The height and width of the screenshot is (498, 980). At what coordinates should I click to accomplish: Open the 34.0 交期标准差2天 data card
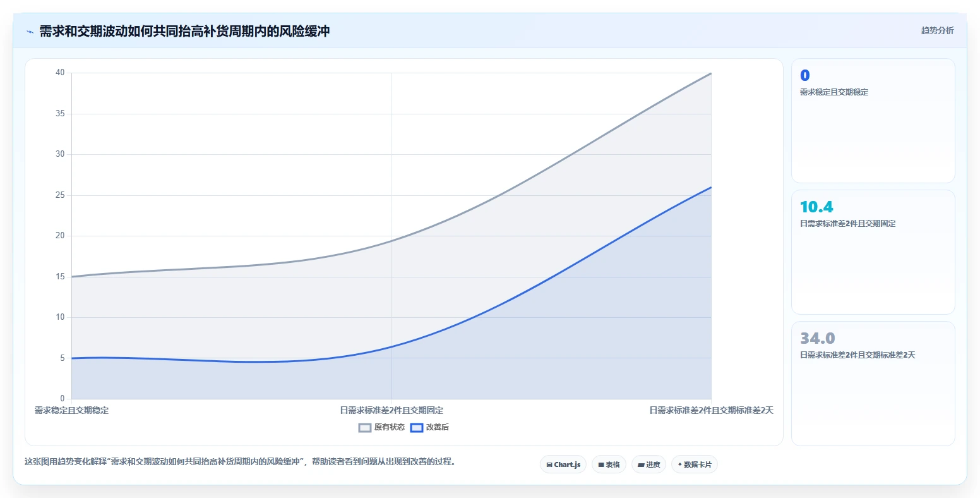tap(873, 384)
